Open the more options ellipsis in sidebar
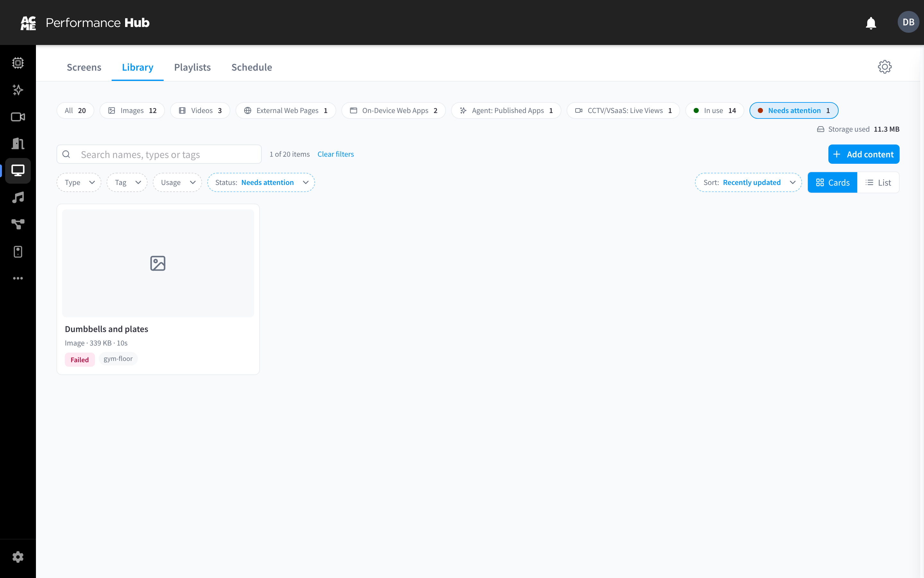 [18, 278]
